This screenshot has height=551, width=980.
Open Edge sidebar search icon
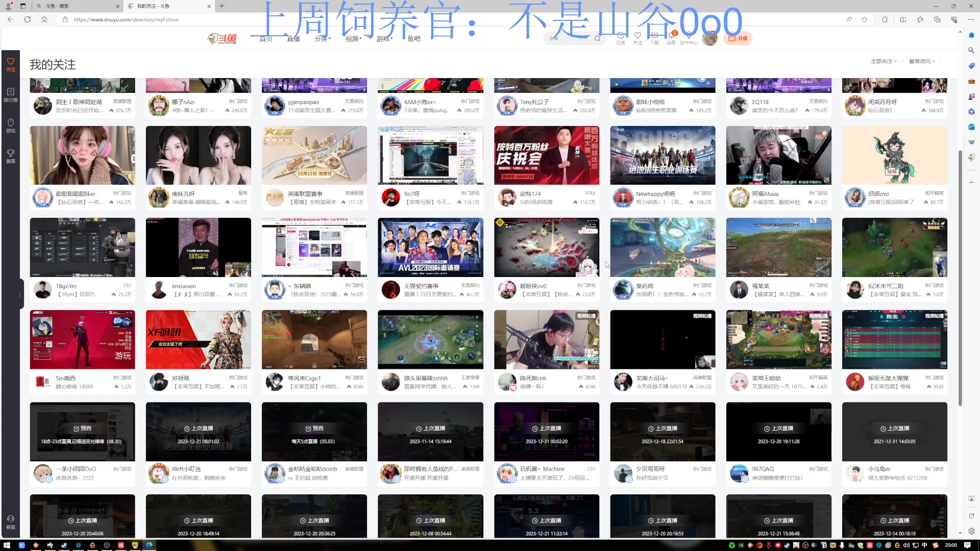(971, 50)
